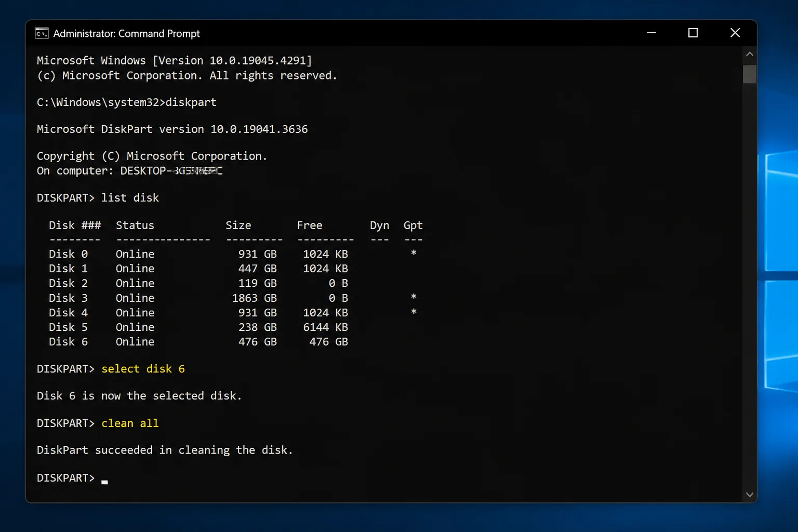This screenshot has width=798, height=532.
Task: Click the 1863 GB size value
Action: 254,298
